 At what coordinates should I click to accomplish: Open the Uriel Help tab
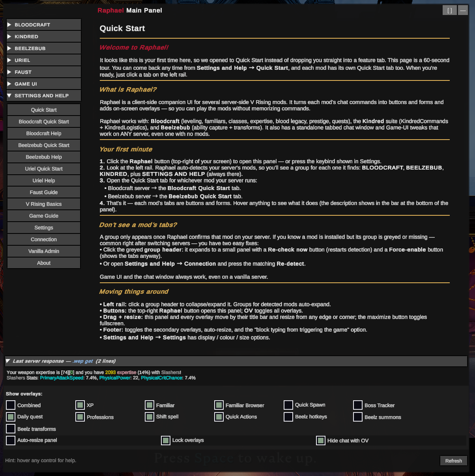pyautogui.click(x=44, y=181)
